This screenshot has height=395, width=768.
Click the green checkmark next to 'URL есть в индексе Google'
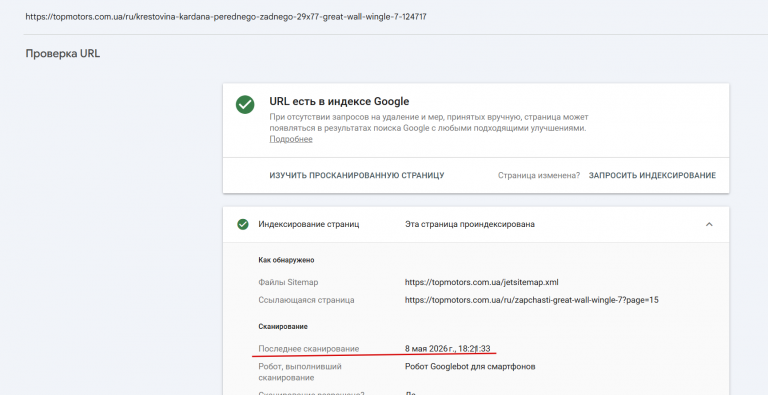[245, 104]
